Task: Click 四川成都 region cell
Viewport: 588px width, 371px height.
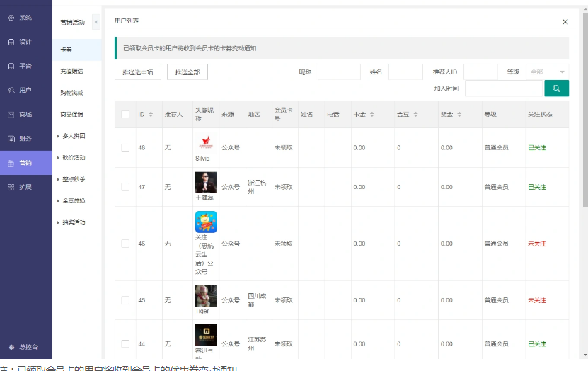Action: pyautogui.click(x=257, y=300)
